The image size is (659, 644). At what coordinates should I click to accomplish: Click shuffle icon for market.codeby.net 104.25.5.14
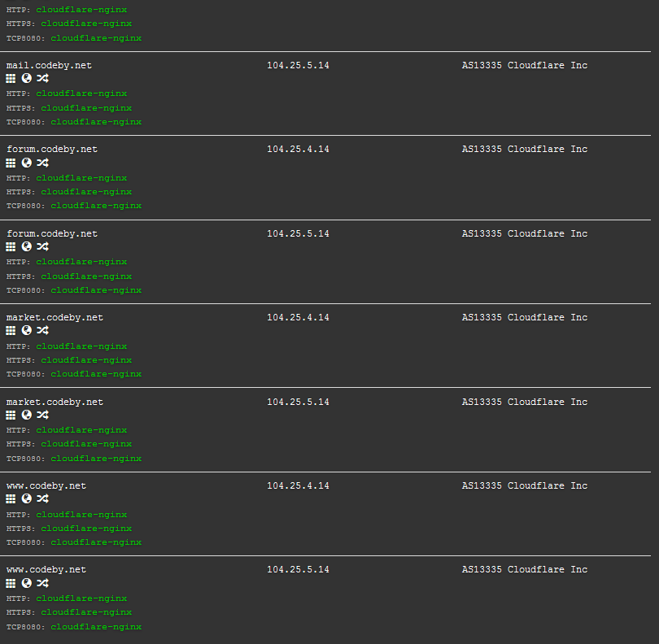[x=42, y=415]
